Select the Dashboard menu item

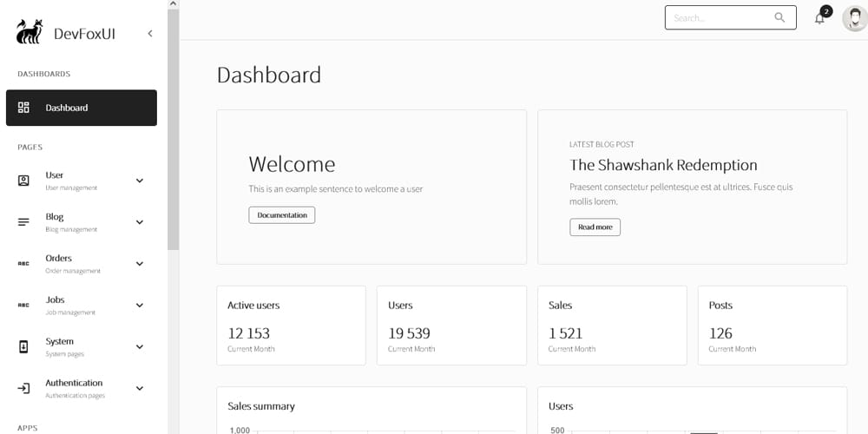click(82, 108)
